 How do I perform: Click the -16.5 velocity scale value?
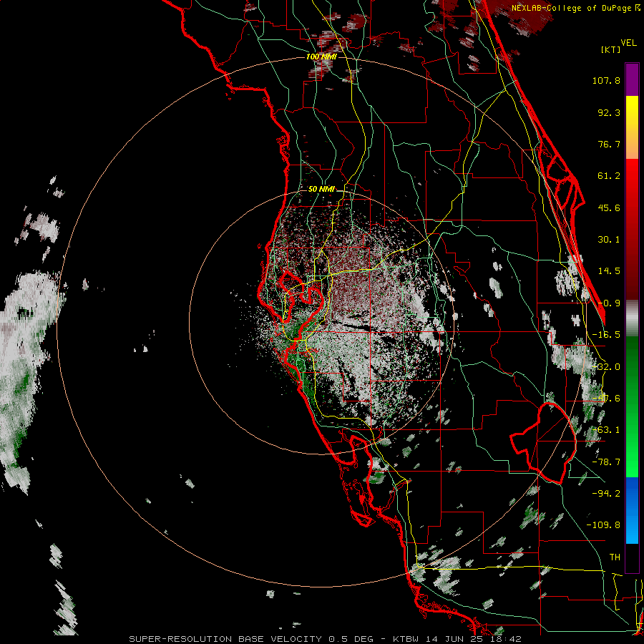click(606, 335)
